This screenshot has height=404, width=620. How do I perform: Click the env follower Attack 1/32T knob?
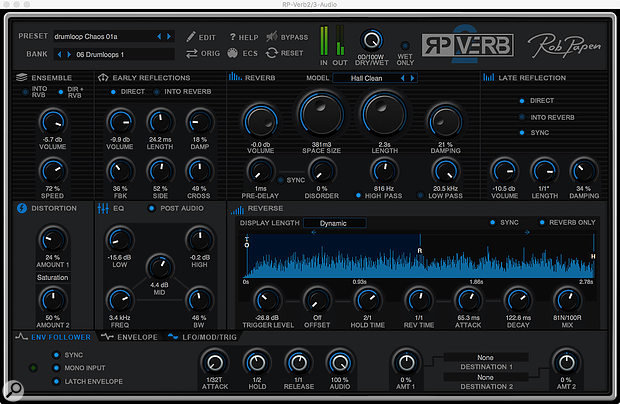215,362
